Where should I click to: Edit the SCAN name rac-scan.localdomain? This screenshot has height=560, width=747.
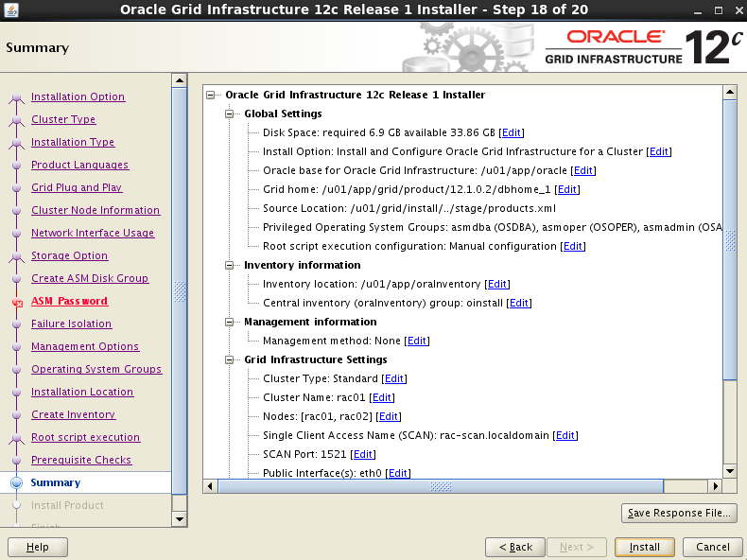pos(565,436)
